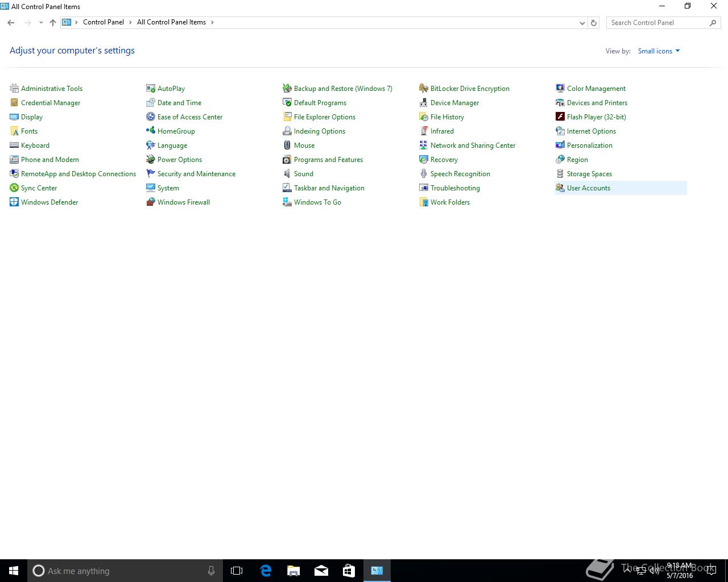Go up one level with Up arrow

[x=53, y=23]
